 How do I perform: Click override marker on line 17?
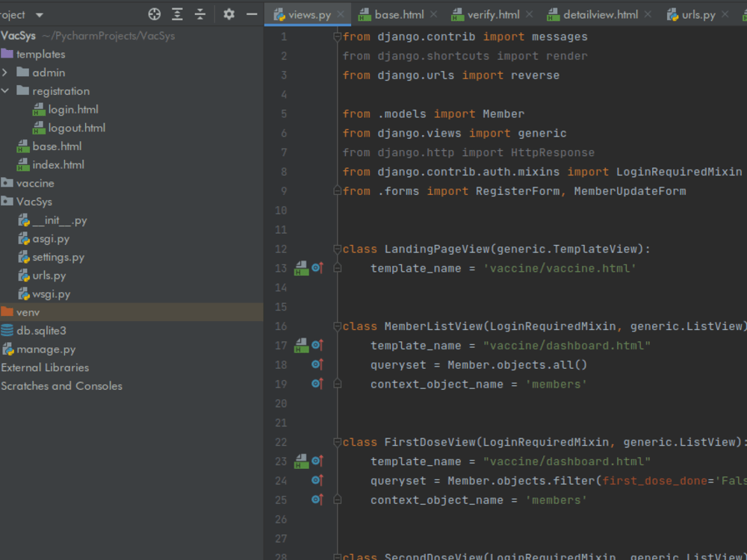click(317, 345)
